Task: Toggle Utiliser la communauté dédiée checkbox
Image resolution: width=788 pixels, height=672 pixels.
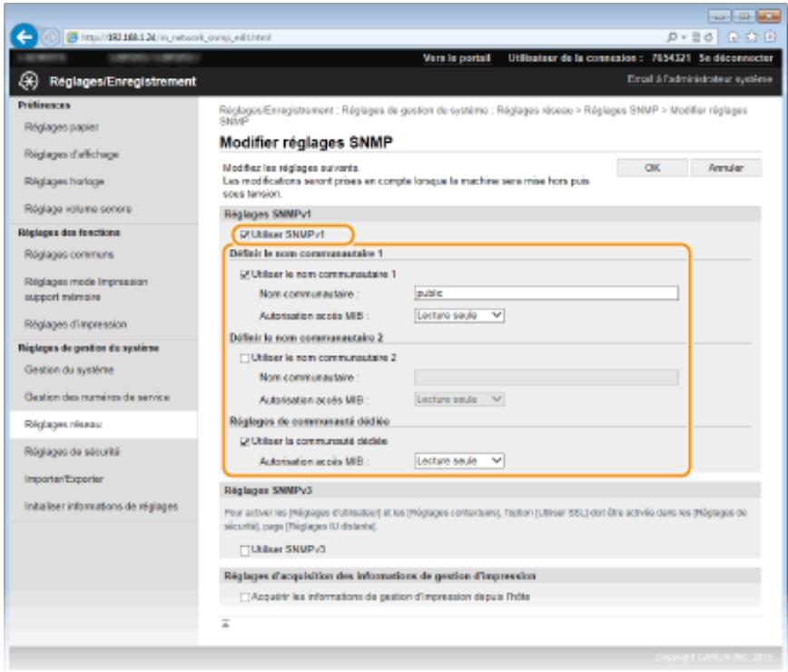Action: pos(244,441)
